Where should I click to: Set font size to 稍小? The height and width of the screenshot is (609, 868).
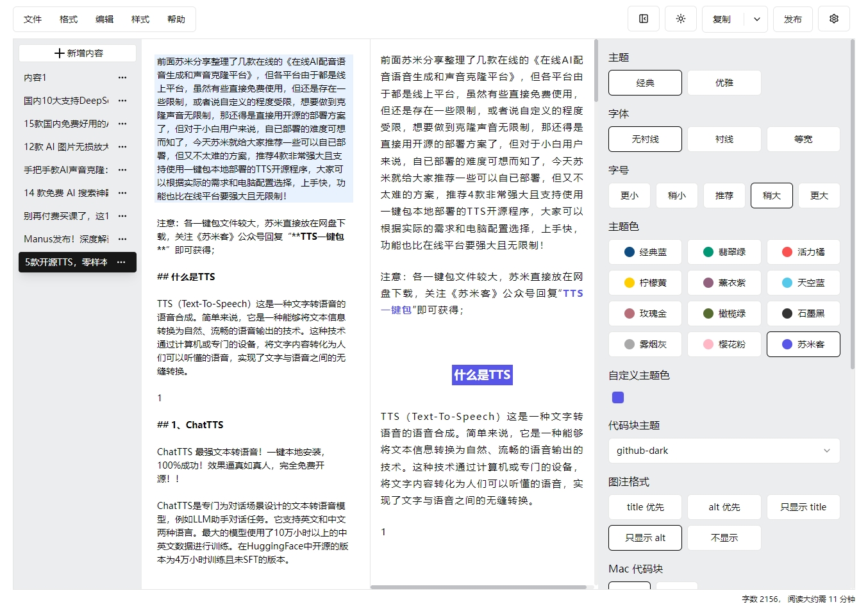677,196
